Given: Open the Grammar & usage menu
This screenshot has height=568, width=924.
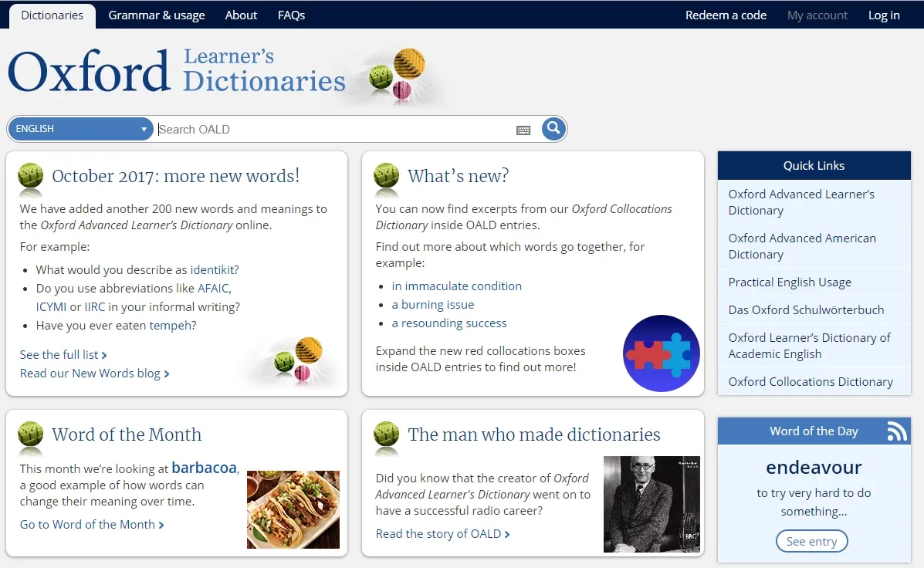Looking at the screenshot, I should click(x=157, y=15).
